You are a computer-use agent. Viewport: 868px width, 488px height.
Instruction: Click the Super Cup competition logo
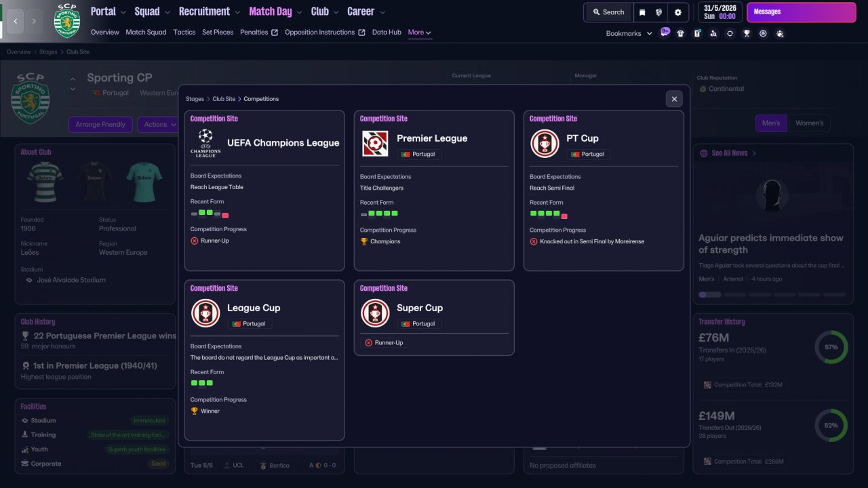coord(375,313)
